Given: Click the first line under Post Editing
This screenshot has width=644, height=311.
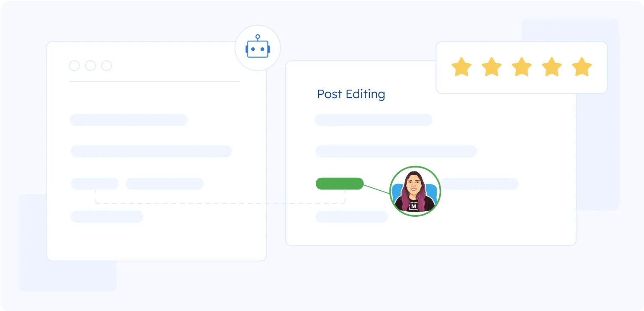Looking at the screenshot, I should (373, 120).
